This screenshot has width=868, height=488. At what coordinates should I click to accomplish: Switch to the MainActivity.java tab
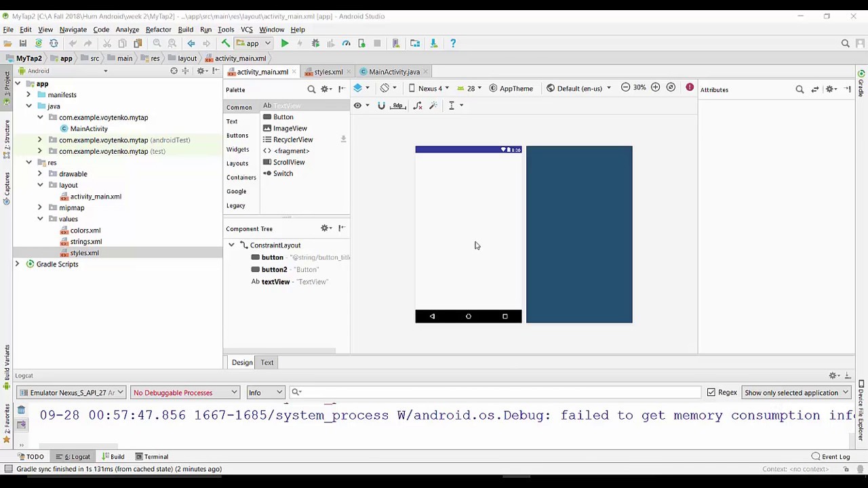tap(394, 72)
